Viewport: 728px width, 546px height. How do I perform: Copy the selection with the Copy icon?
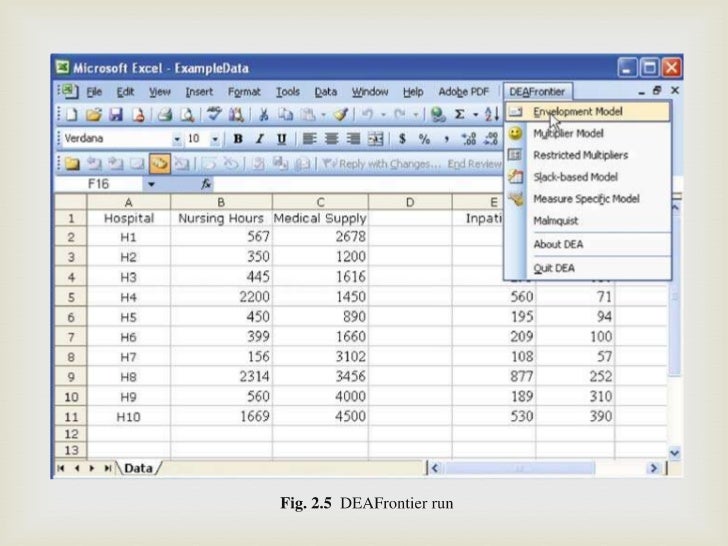pos(286,114)
